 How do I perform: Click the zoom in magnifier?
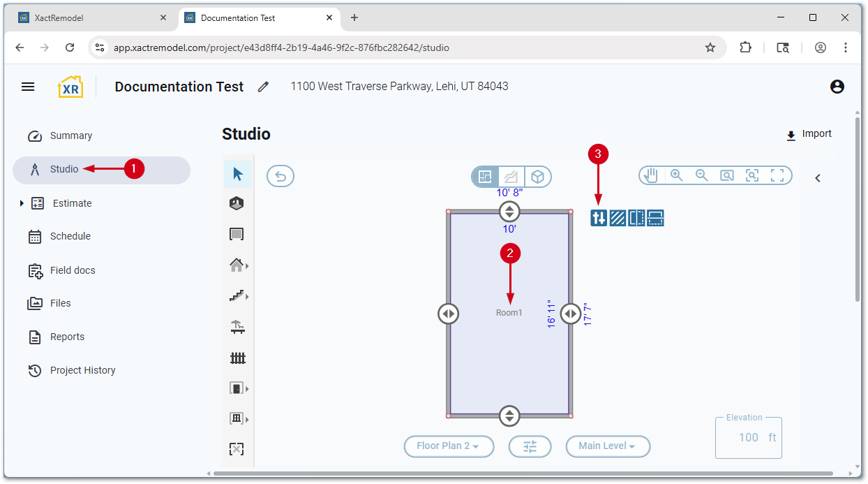click(x=676, y=176)
